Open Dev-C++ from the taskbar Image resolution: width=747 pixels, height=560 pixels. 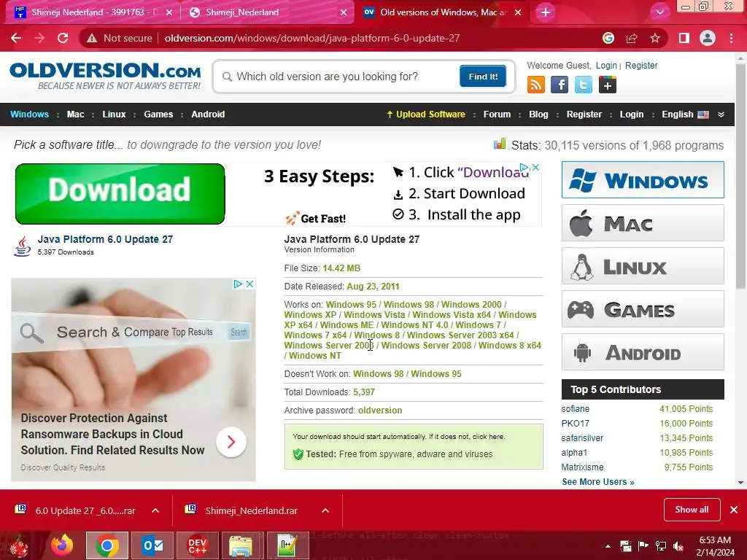click(x=197, y=545)
